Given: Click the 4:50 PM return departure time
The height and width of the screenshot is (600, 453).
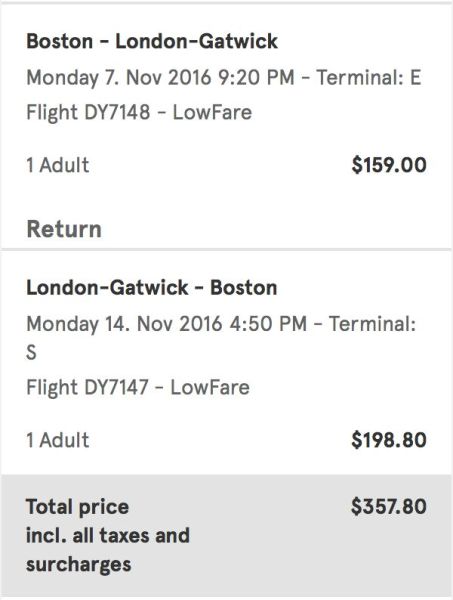Looking at the screenshot, I should tap(268, 324).
